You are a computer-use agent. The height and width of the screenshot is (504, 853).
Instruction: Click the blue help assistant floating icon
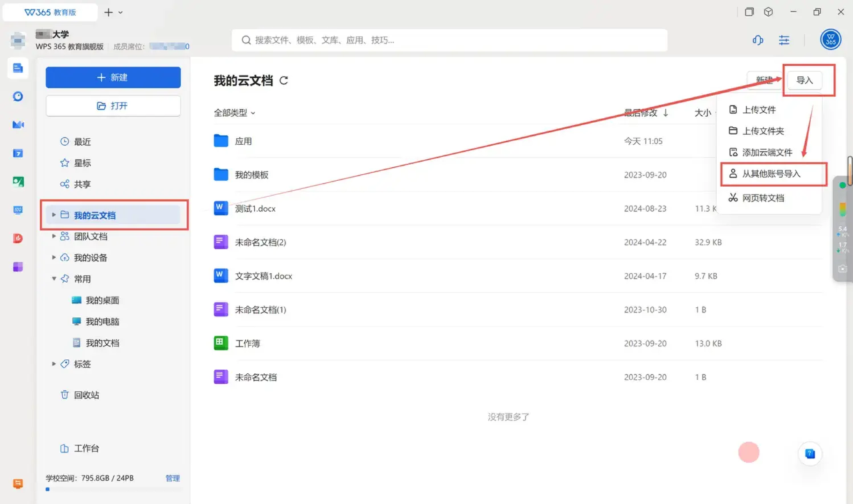tap(810, 453)
